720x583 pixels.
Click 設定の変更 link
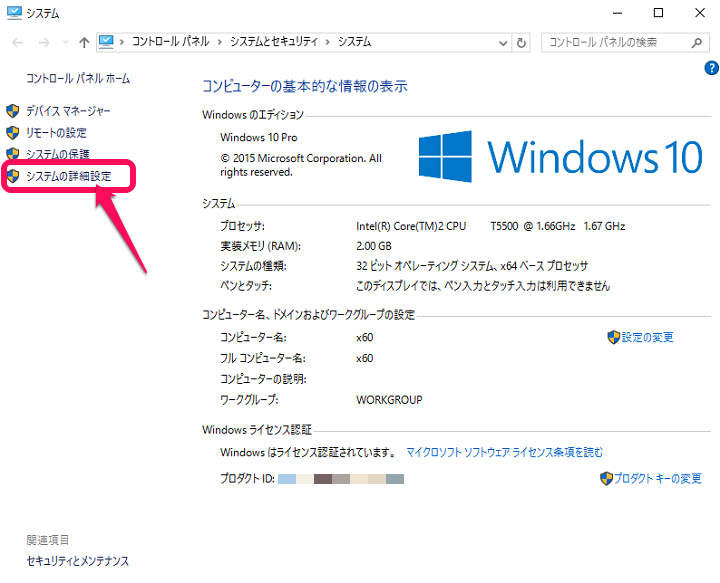pyautogui.click(x=647, y=337)
